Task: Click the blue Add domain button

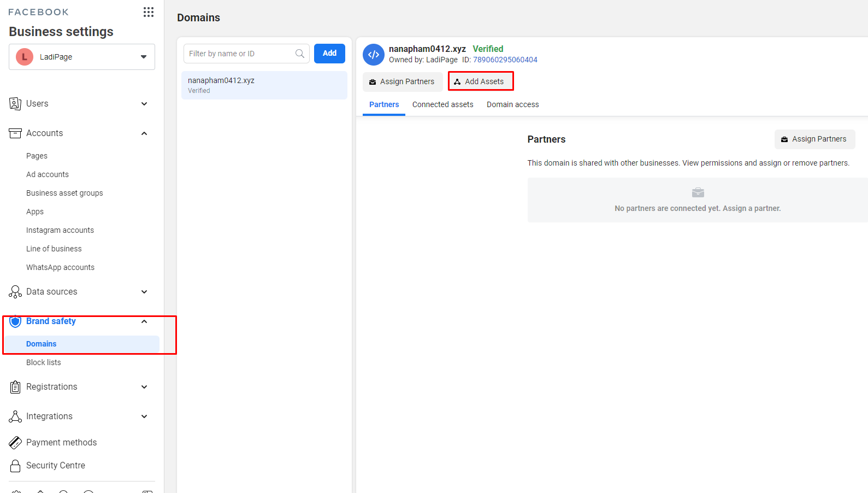Action: tap(329, 54)
